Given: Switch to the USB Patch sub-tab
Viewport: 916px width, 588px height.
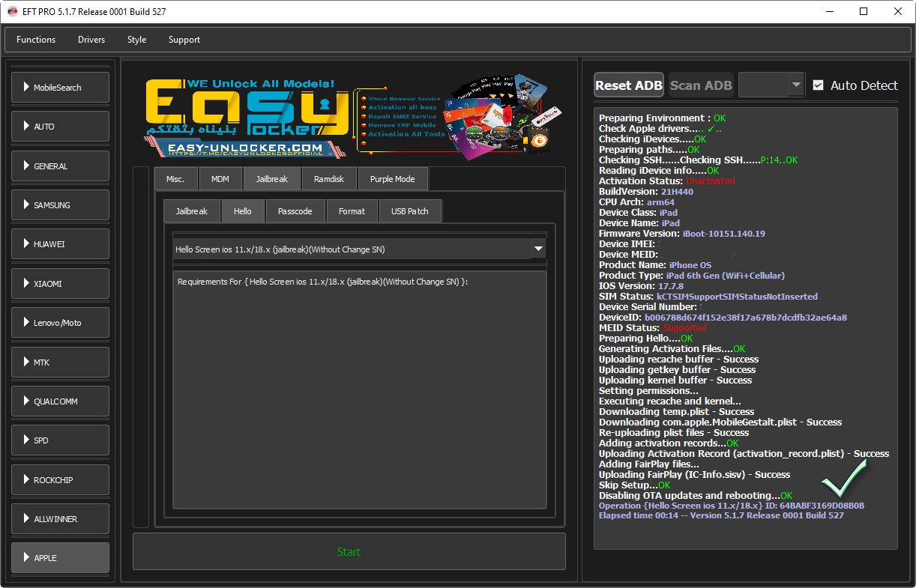Looking at the screenshot, I should point(410,211).
